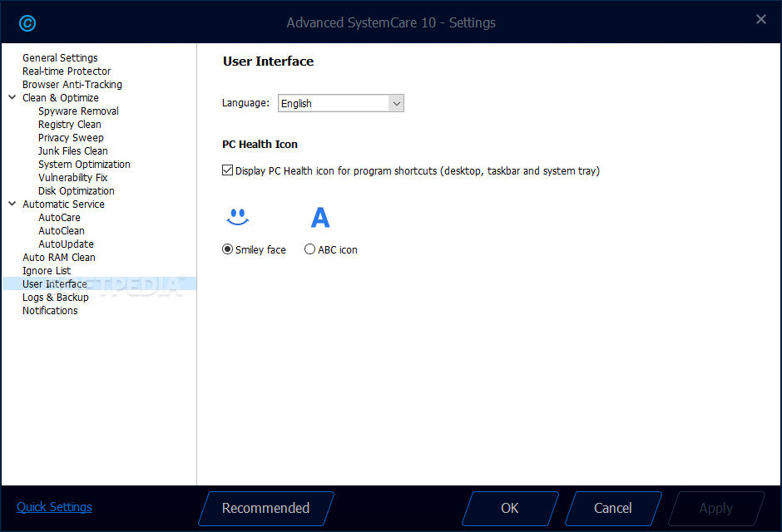Viewport: 782px width, 532px height.
Task: Select Automatic Service category
Action: pyautogui.click(x=63, y=204)
